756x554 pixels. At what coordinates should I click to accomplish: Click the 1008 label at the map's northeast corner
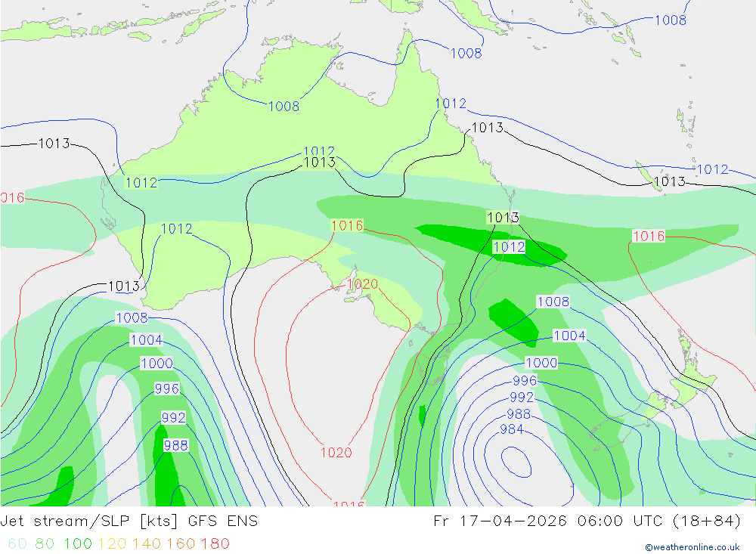[671, 20]
